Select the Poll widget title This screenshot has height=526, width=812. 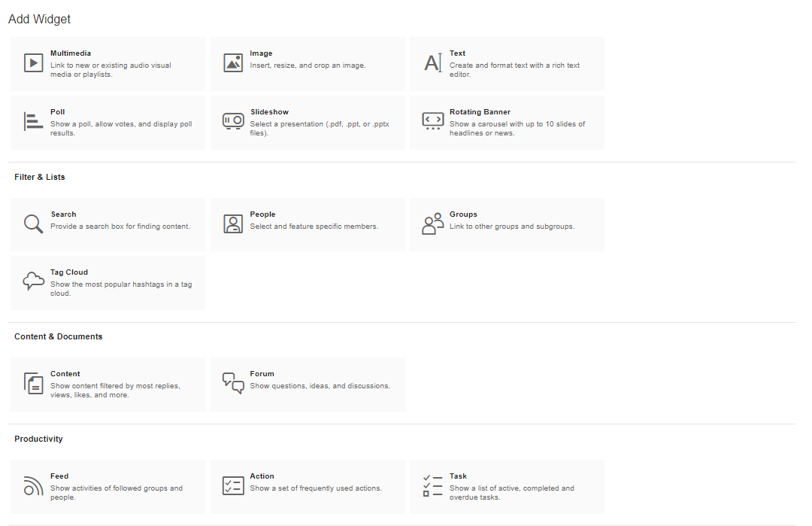[x=57, y=112]
